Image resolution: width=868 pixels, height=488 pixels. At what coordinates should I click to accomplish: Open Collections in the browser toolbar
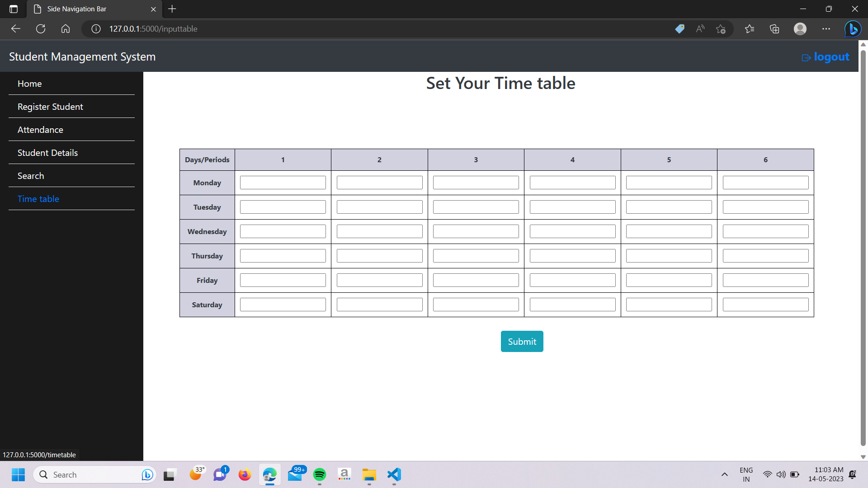click(774, 28)
